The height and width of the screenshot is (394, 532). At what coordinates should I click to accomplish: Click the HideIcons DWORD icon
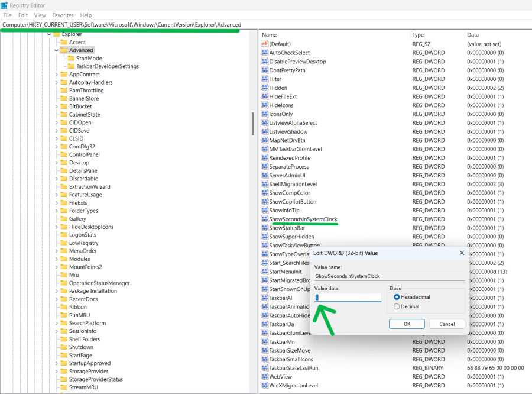pyautogui.click(x=265, y=105)
